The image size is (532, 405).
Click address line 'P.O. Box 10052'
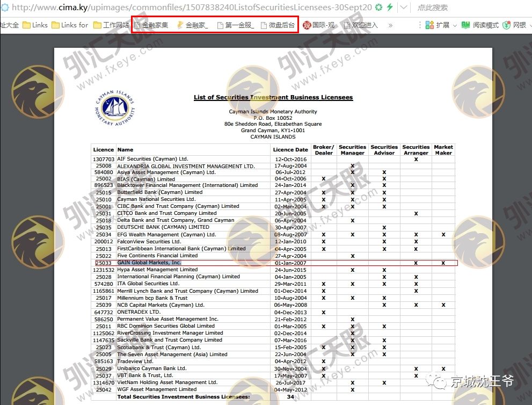(x=273, y=118)
